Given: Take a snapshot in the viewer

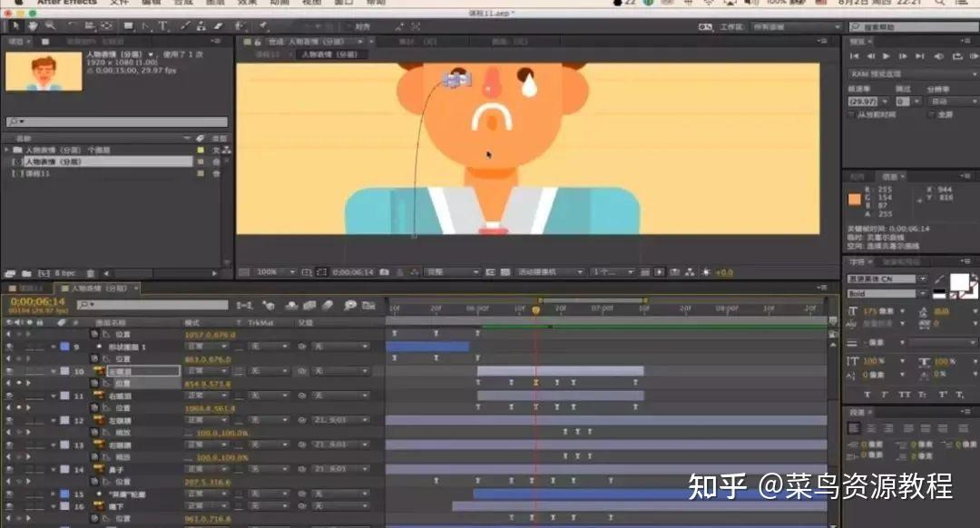Looking at the screenshot, I should tap(385, 272).
